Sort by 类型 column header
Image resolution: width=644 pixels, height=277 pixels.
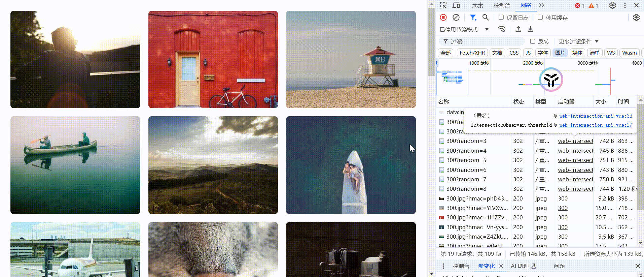544,101
